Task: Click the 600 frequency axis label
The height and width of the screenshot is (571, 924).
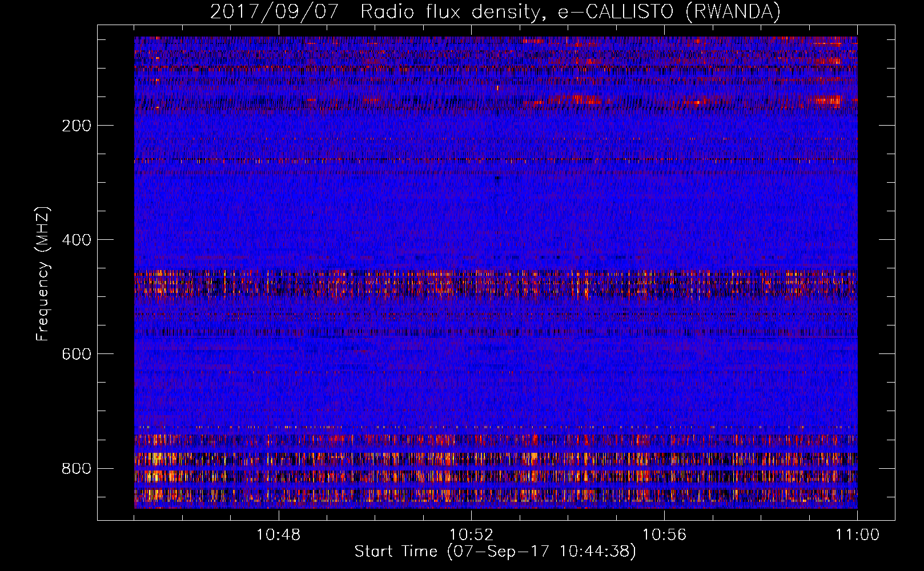Action: [77, 354]
